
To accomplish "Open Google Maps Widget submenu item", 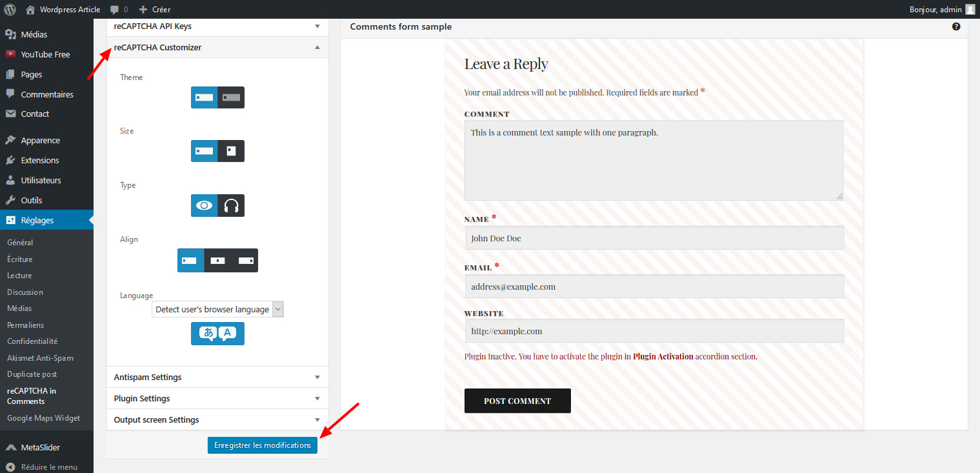I will tap(43, 418).
